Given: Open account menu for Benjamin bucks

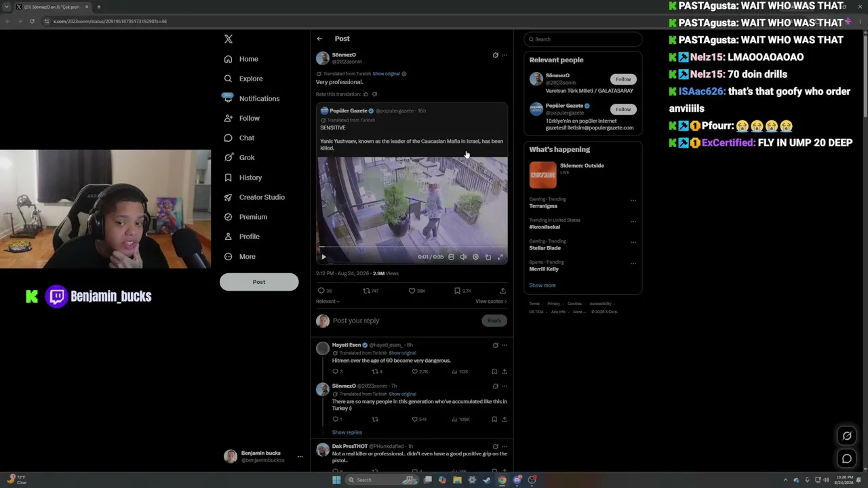Looking at the screenshot, I should (300, 457).
